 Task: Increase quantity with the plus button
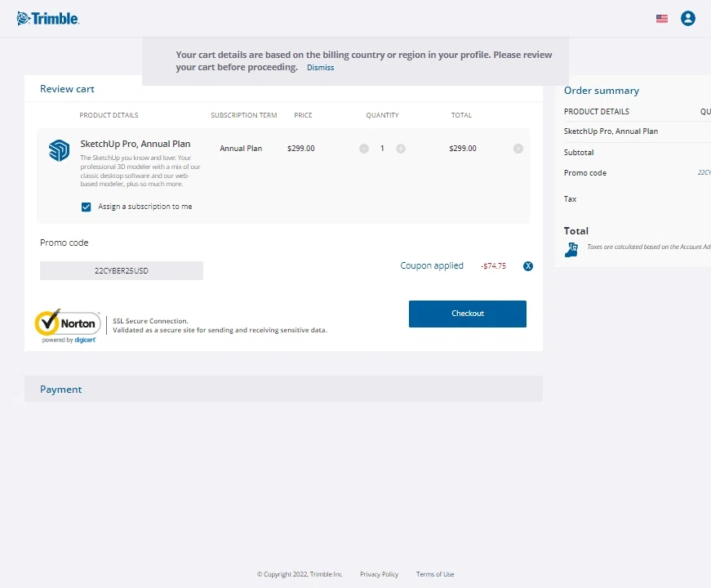pyautogui.click(x=401, y=149)
